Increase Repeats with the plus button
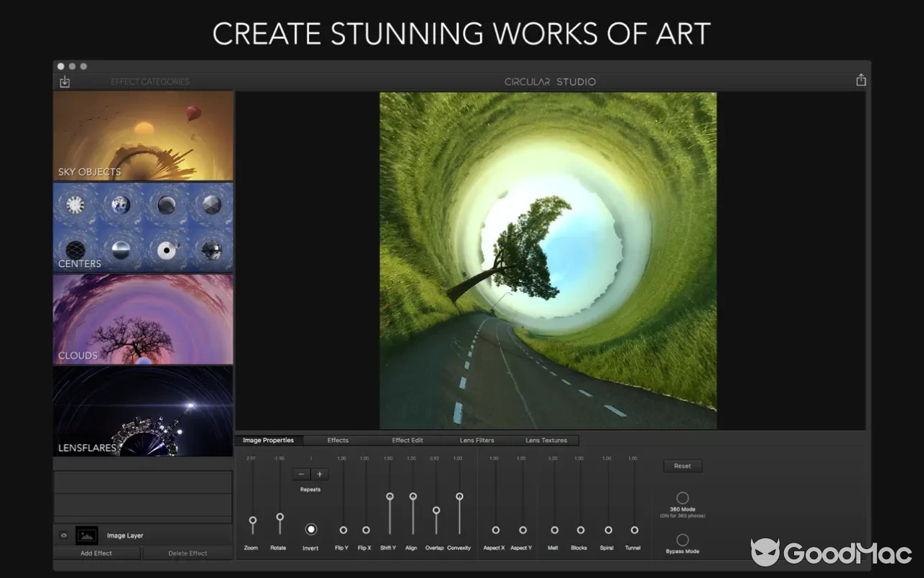The width and height of the screenshot is (924, 578). [x=320, y=474]
